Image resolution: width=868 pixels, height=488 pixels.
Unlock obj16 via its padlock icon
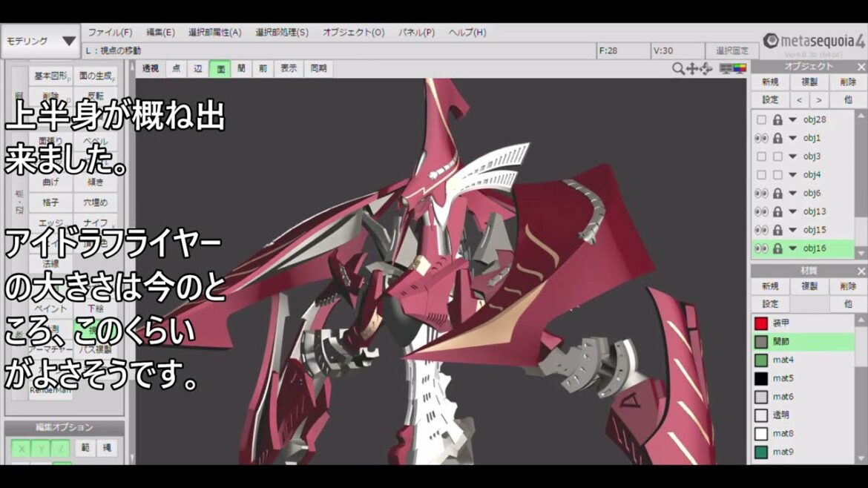(777, 248)
